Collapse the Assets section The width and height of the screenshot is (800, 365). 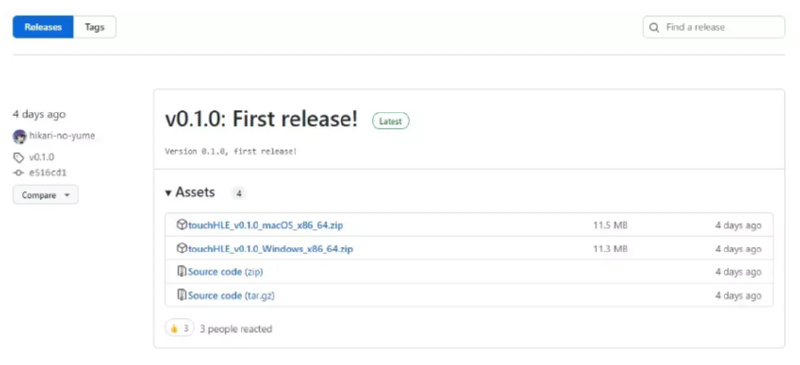pos(190,192)
